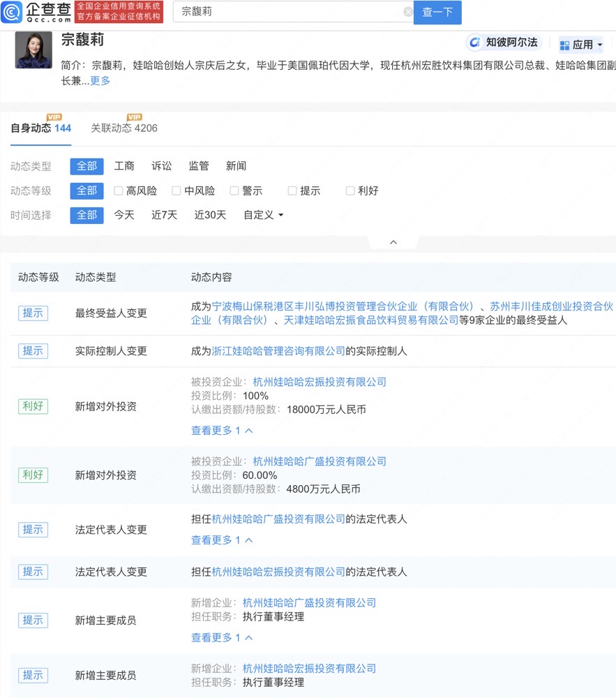This screenshot has width=616, height=698.
Task: Clear the search field with the X icon
Action: click(x=407, y=12)
